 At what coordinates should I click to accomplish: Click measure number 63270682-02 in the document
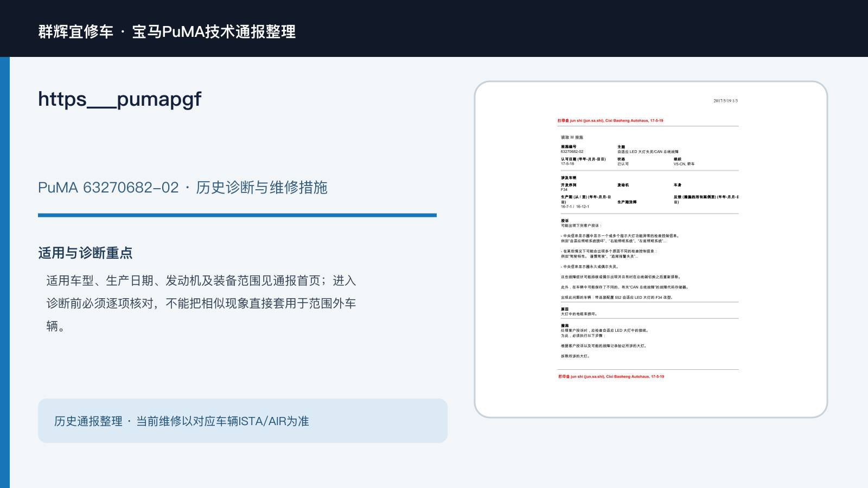click(572, 152)
